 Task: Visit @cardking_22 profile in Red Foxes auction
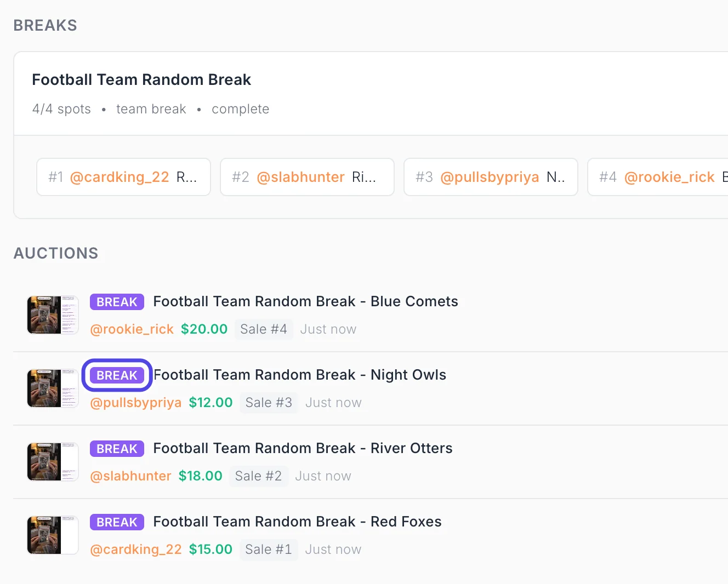(x=135, y=549)
